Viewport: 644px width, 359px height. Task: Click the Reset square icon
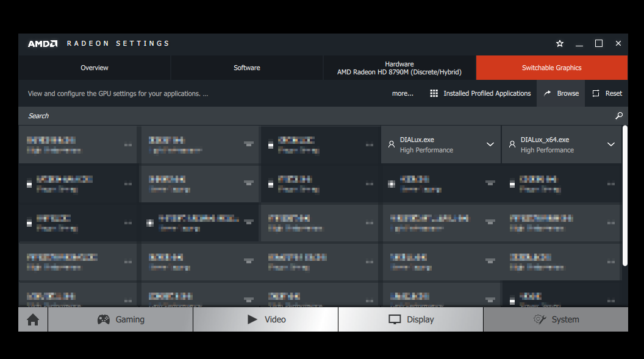(x=596, y=93)
